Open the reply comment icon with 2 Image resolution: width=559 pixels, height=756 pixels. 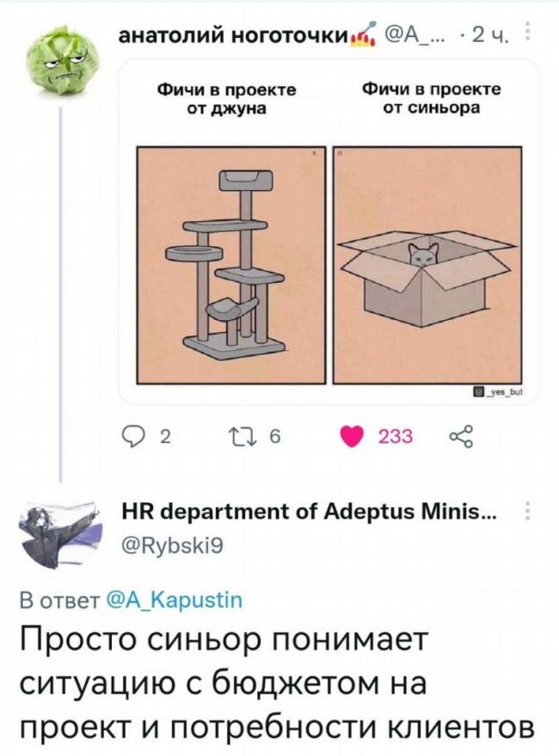tap(132, 437)
